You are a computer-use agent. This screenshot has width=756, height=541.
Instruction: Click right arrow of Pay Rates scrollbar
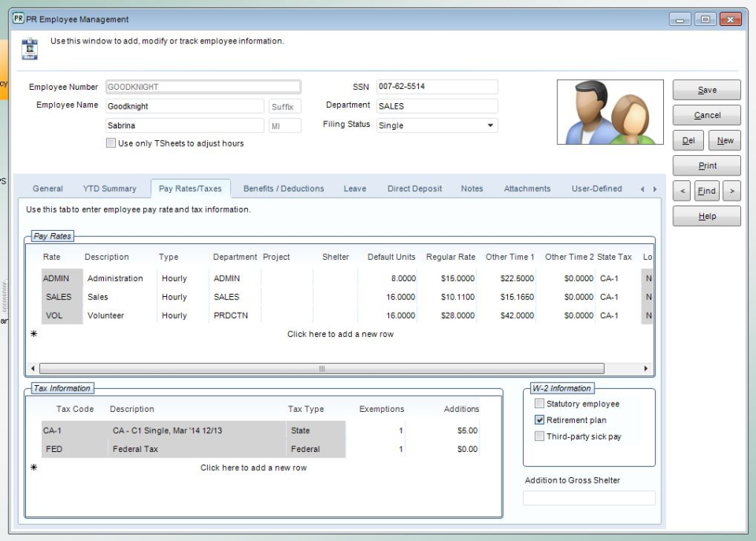pyautogui.click(x=646, y=369)
